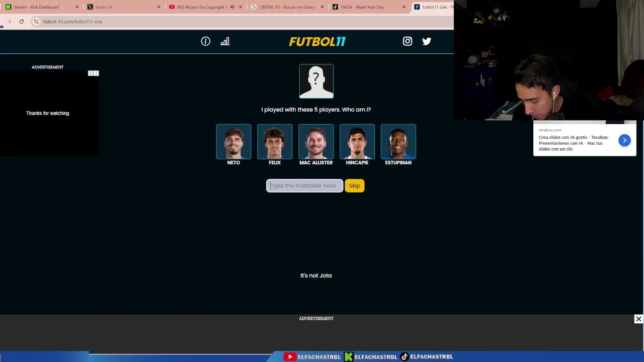Close the bottom advertisement banner

pyautogui.click(x=638, y=319)
